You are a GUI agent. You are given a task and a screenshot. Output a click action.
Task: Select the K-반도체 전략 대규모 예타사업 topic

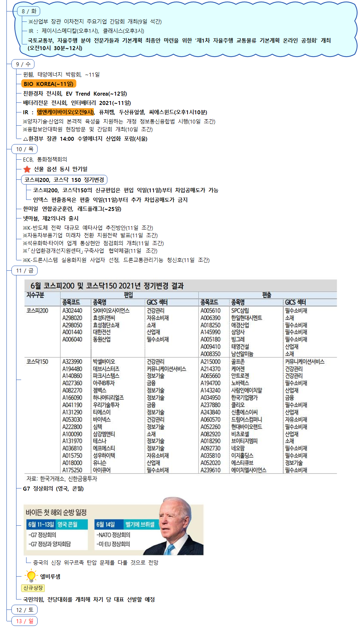coord(88,228)
